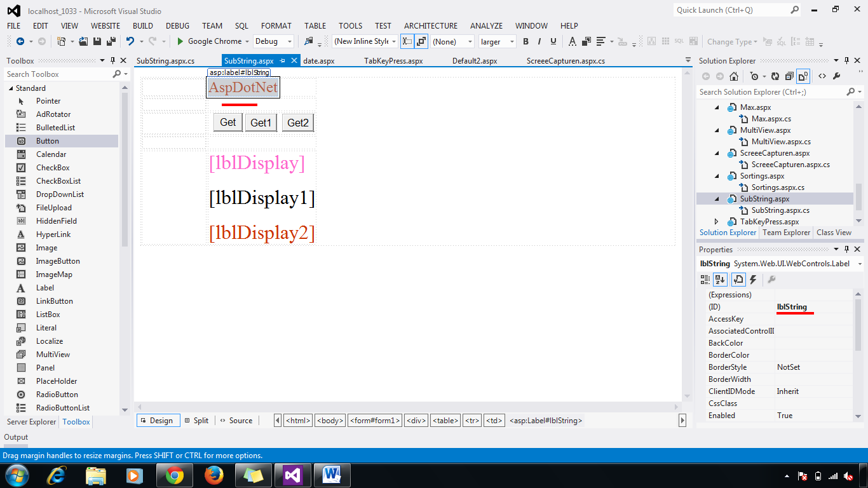
Task: Switch to Source view of the page
Action: click(x=236, y=420)
